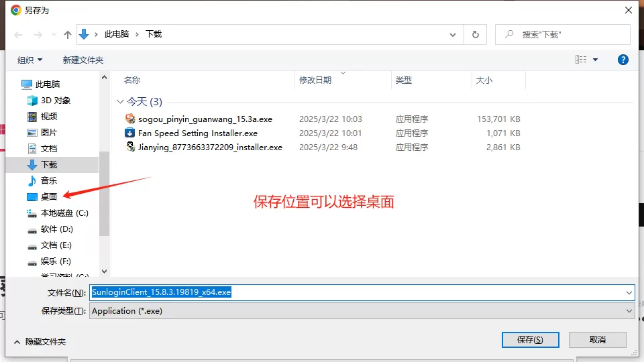Click the Fan Speed Setting installer icon

coord(129,133)
